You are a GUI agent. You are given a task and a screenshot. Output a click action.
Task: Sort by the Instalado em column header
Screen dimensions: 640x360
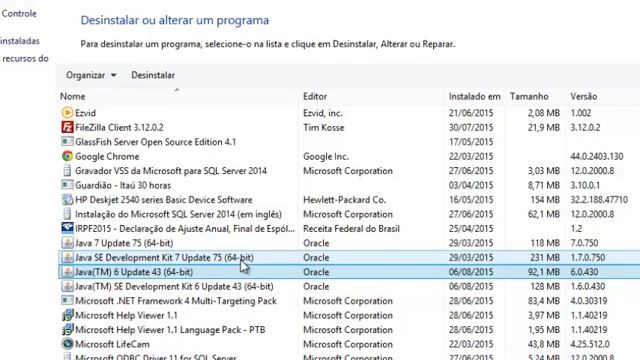tap(474, 96)
